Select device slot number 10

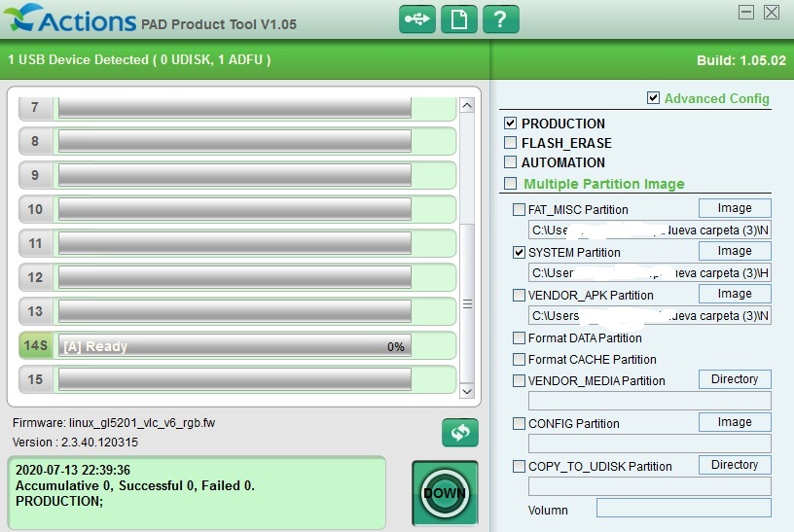tap(35, 209)
